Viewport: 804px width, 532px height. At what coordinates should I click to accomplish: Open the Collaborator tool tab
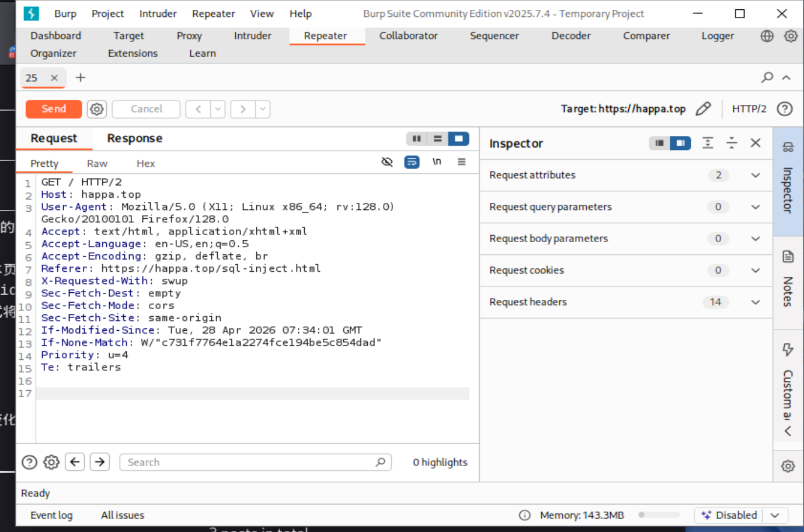click(408, 36)
